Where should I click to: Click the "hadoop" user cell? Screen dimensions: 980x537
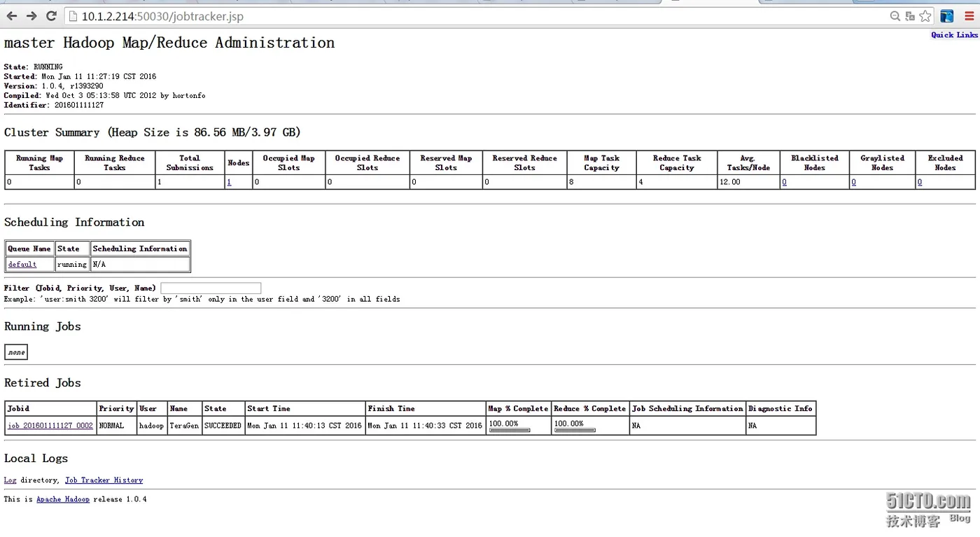[151, 426]
